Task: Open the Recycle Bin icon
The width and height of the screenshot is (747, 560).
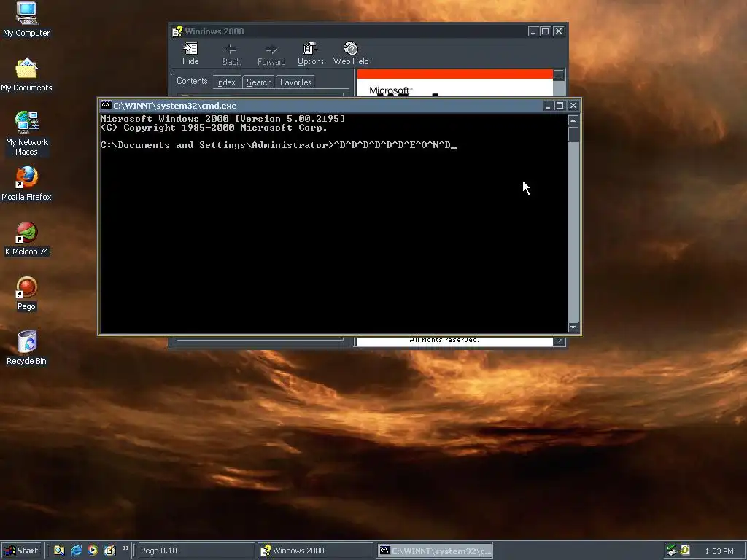Action: pos(26,348)
